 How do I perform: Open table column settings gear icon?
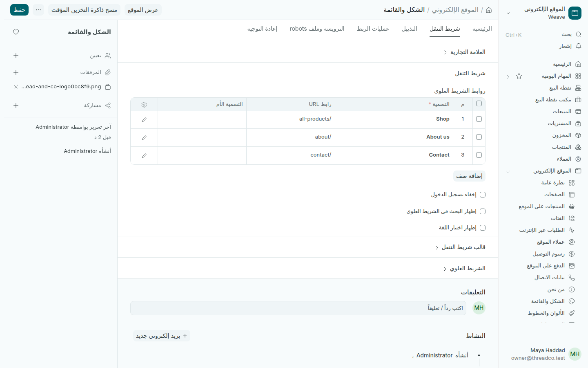tap(144, 105)
